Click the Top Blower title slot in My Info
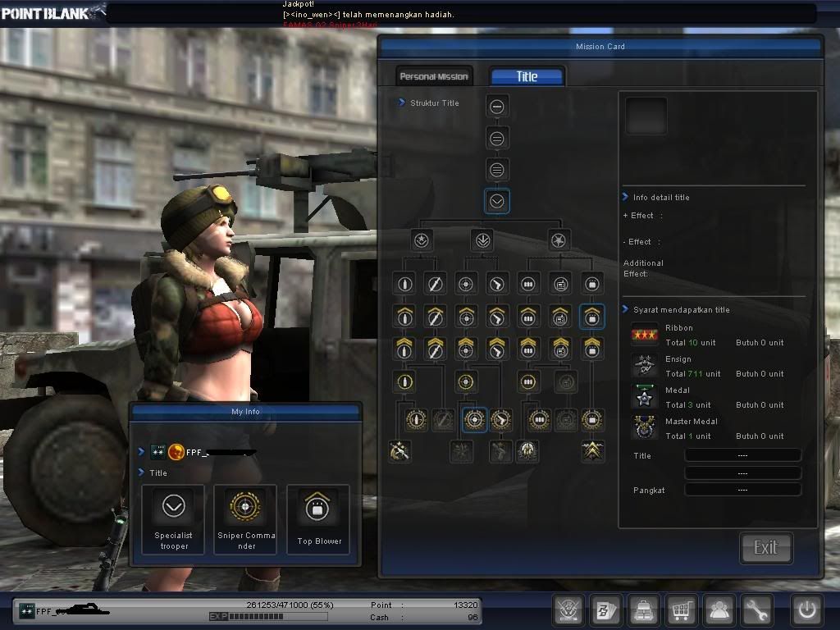The image size is (840, 630). coord(319,519)
